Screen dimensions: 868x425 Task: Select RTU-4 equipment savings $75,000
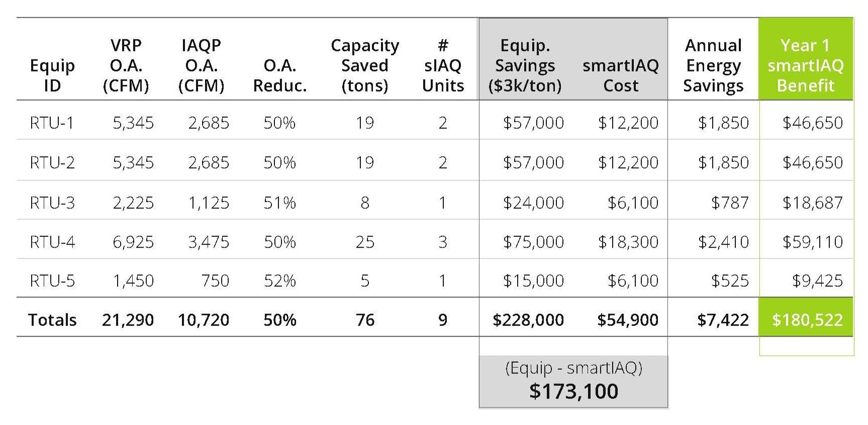533,242
